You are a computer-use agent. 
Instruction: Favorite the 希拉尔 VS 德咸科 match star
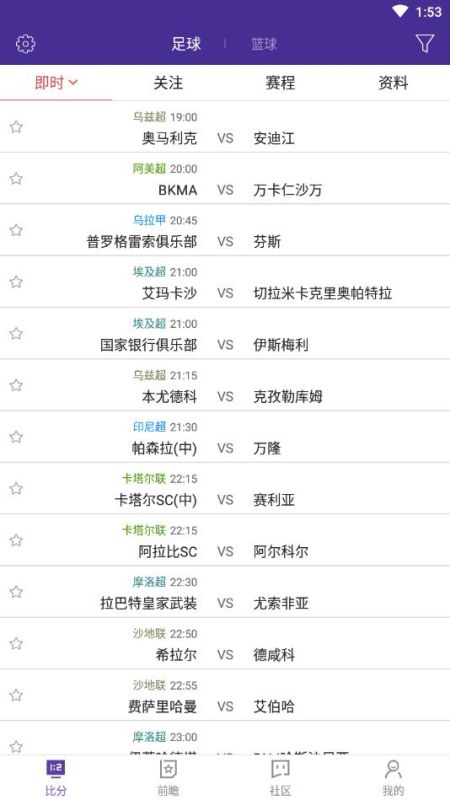point(16,643)
